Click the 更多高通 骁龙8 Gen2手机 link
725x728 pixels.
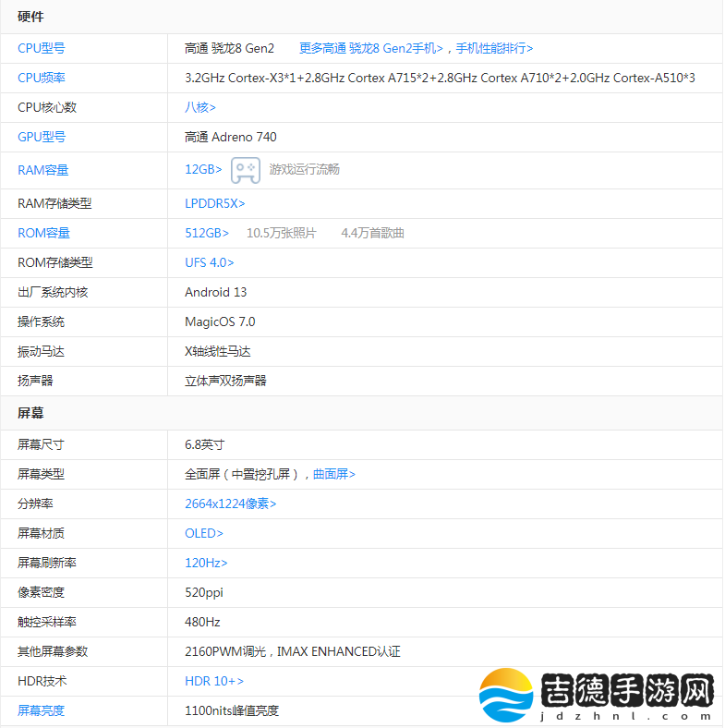click(371, 48)
